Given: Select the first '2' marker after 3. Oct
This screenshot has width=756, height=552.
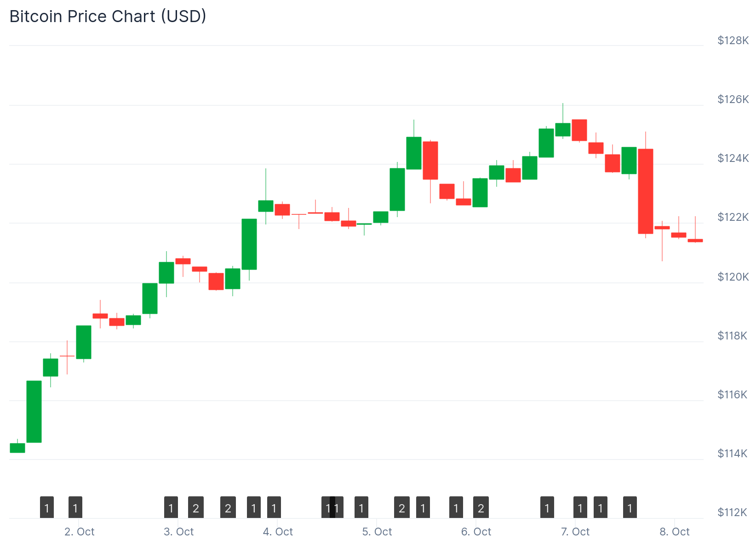Looking at the screenshot, I should [x=196, y=507].
